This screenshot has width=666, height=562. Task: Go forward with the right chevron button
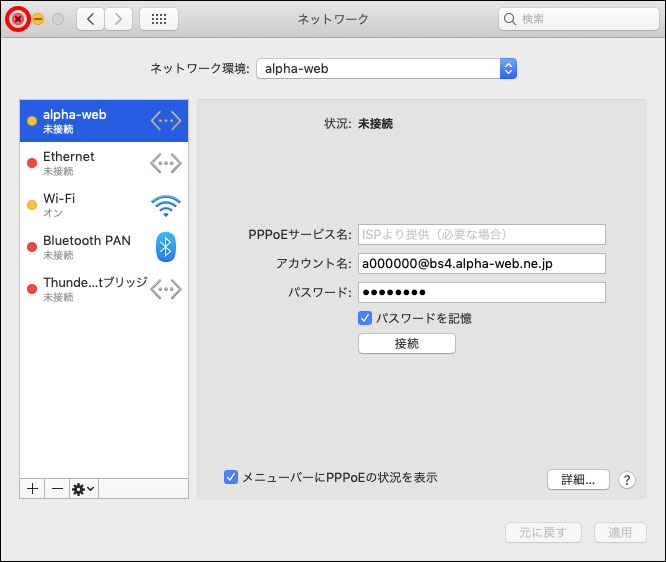[119, 19]
